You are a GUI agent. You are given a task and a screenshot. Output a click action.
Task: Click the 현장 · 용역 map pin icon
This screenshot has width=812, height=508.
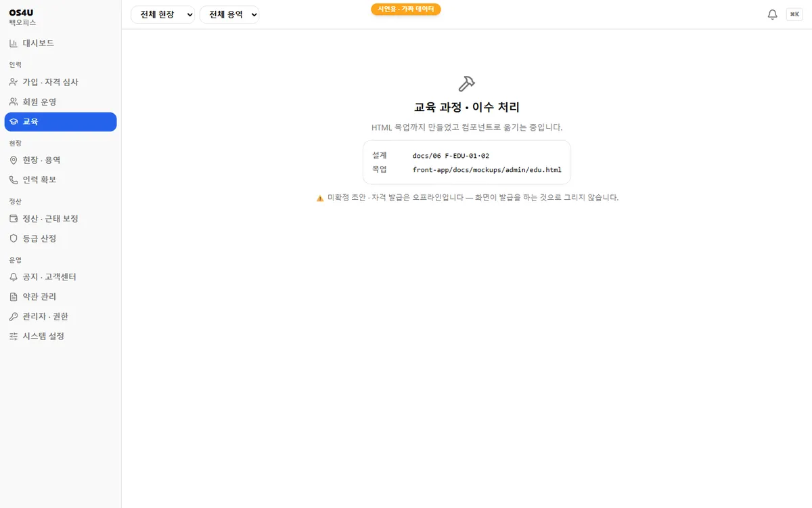click(14, 161)
